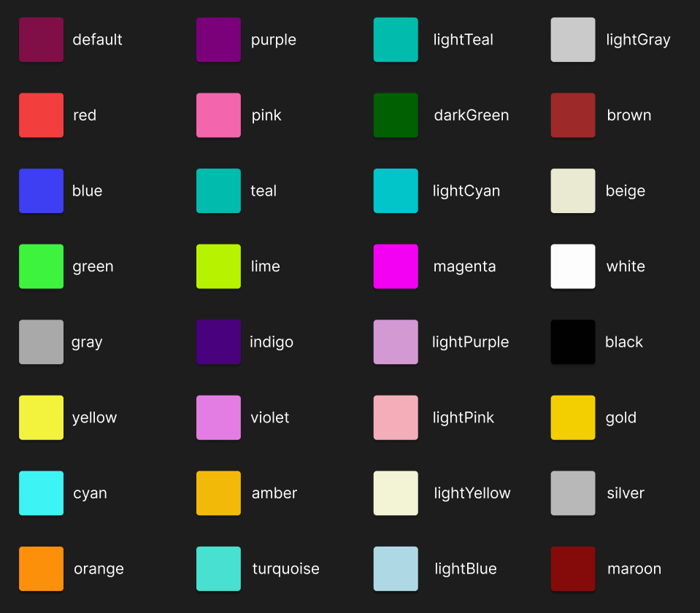This screenshot has width=700, height=613.
Task: Pick the brown color swatch
Action: (x=573, y=115)
